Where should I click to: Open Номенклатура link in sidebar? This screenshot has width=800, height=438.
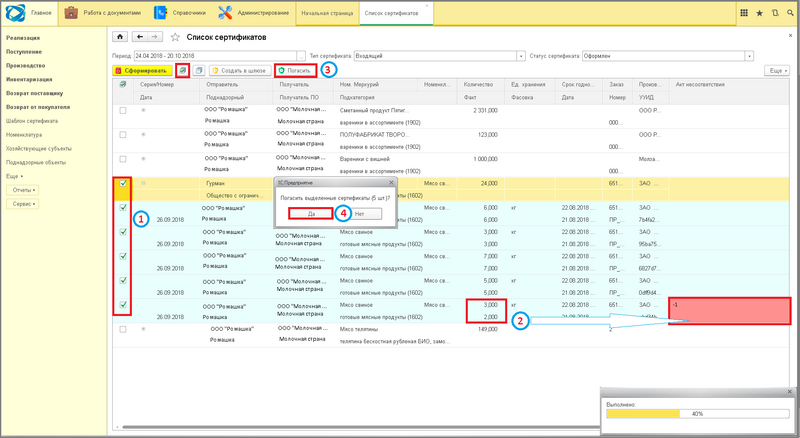pyautogui.click(x=24, y=135)
